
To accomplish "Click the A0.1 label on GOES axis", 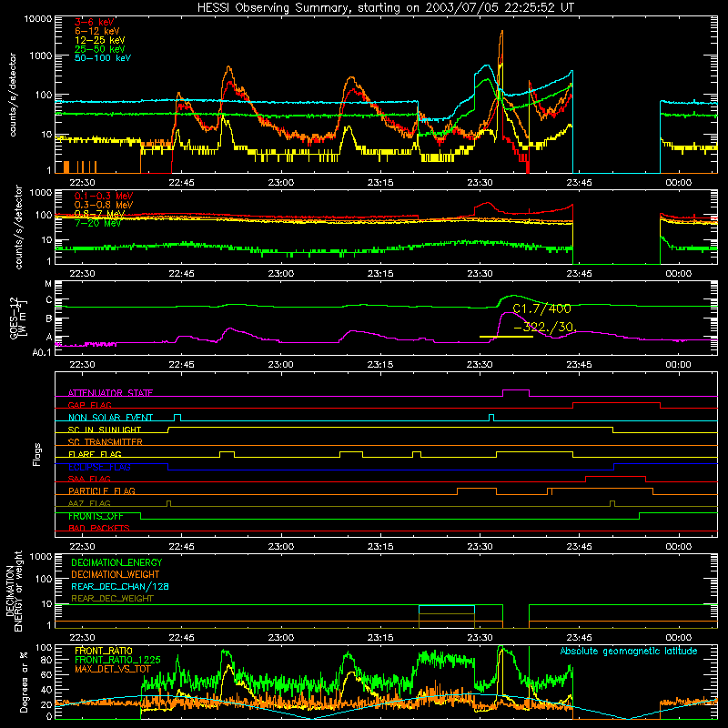I will [42, 353].
